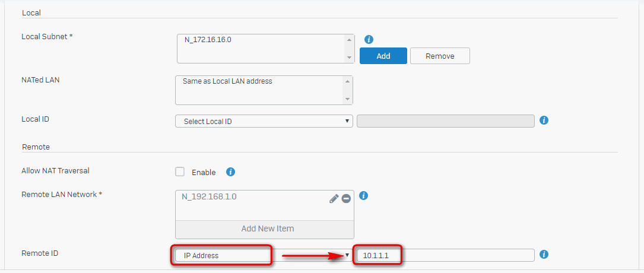The width and height of the screenshot is (644, 273).
Task: Edit N_192.168.1.0 using pencil icon
Action: [x=334, y=199]
